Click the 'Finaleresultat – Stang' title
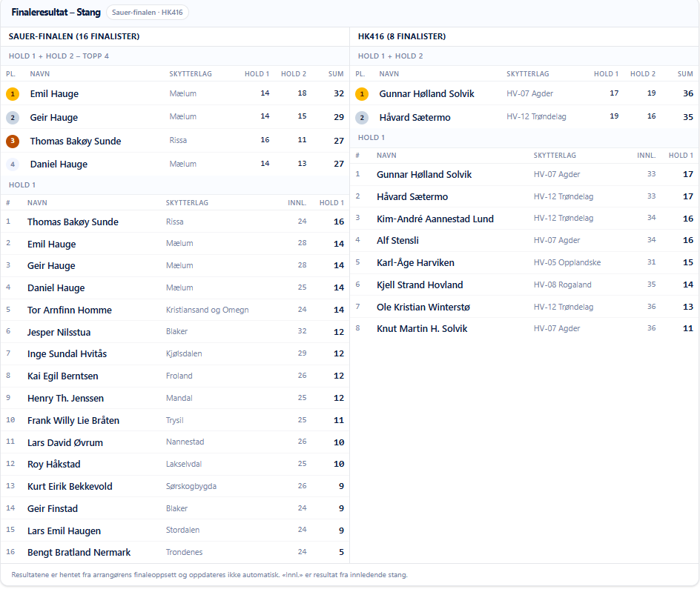This screenshot has height=592, width=700. pos(56,13)
